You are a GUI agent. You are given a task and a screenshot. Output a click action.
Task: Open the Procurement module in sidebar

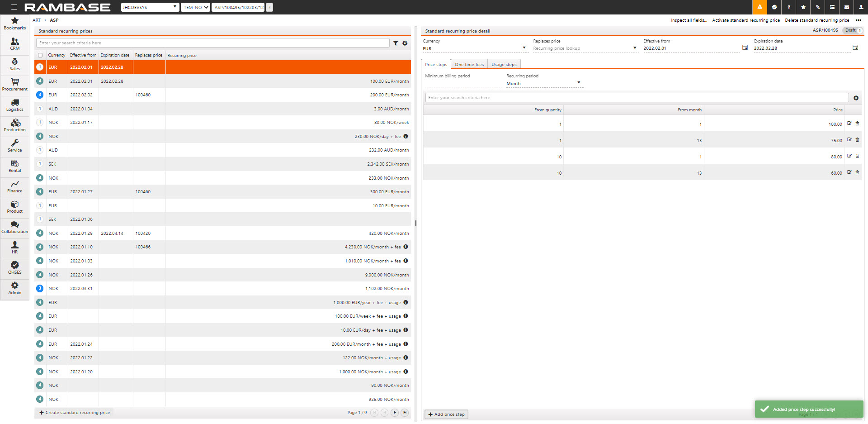[14, 84]
